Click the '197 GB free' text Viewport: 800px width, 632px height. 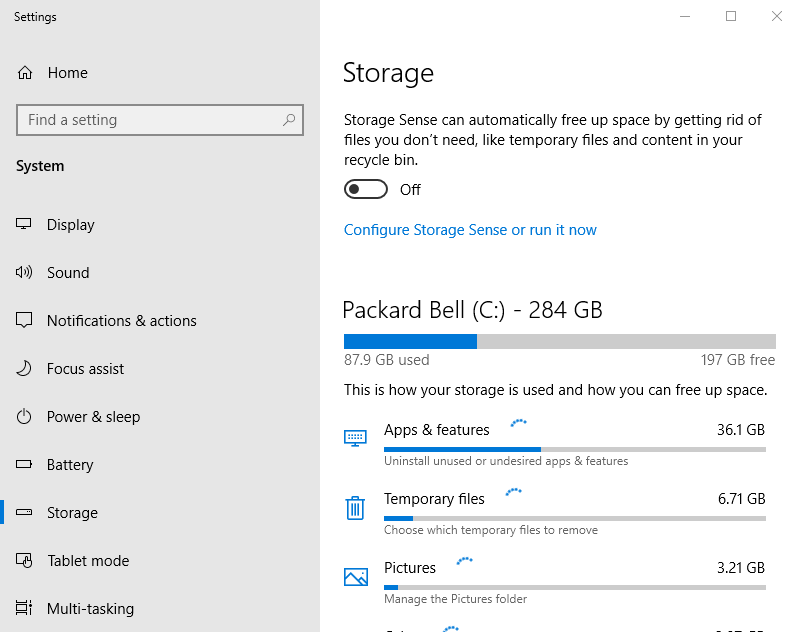[738, 360]
